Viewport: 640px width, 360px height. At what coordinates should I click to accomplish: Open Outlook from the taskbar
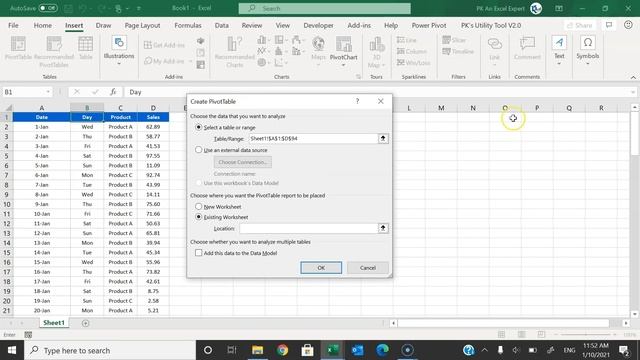(x=358, y=350)
